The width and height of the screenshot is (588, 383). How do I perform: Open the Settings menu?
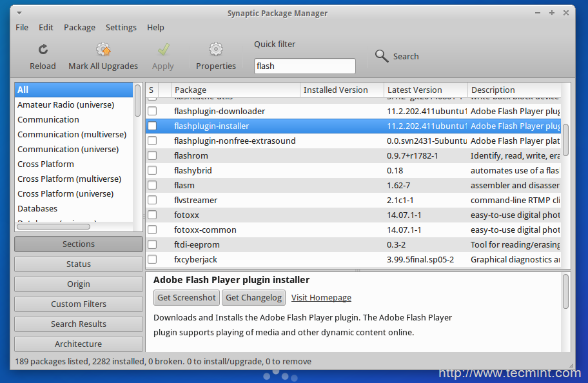121,28
